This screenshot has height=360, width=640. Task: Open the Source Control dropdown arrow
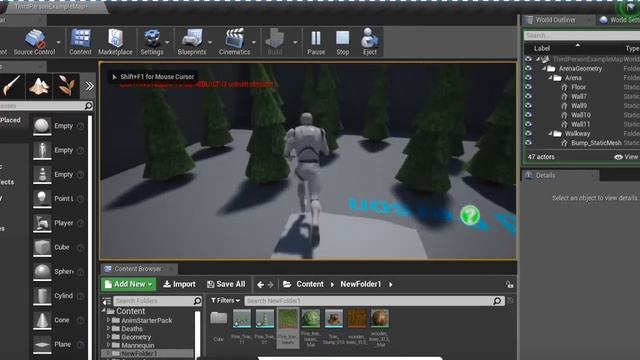58,42
